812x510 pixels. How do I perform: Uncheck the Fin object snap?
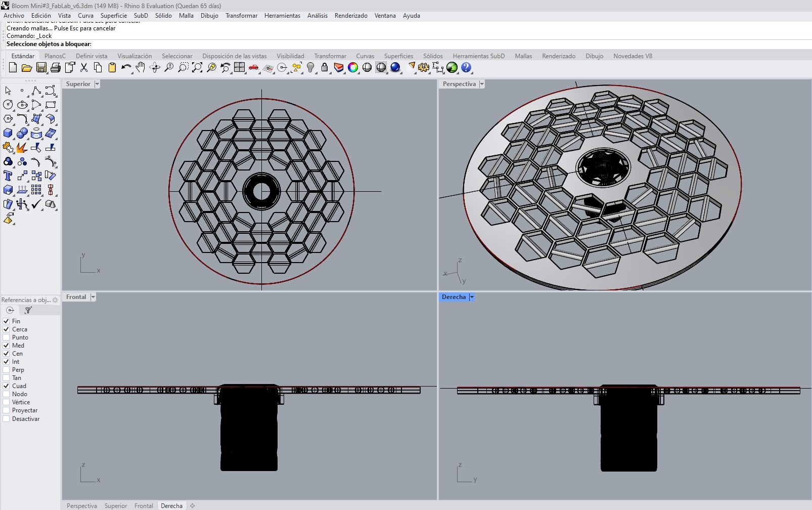7,321
